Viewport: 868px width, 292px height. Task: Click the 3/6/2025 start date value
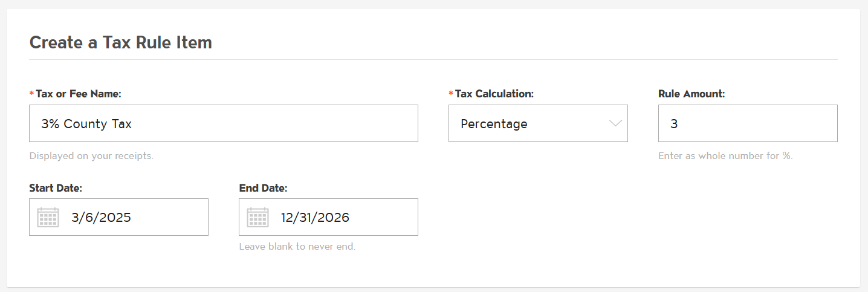click(x=101, y=217)
